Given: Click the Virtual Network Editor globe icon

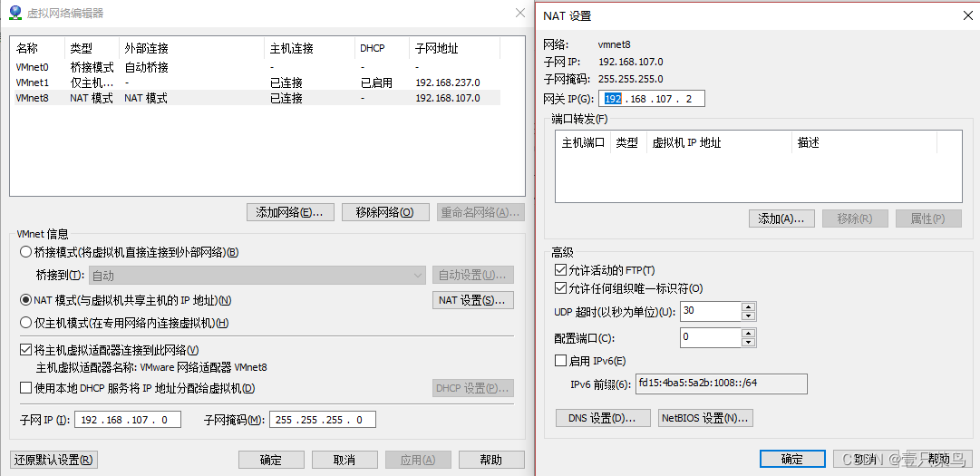Looking at the screenshot, I should point(15,13).
